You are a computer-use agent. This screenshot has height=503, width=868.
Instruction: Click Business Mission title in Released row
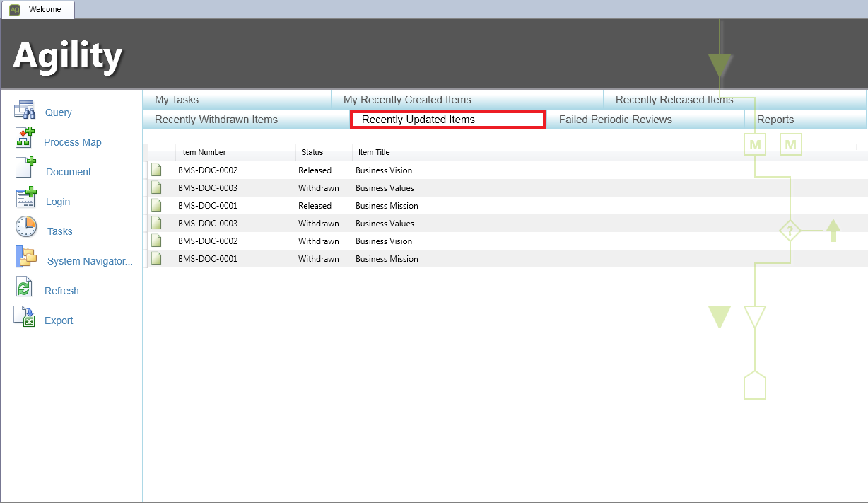click(387, 206)
